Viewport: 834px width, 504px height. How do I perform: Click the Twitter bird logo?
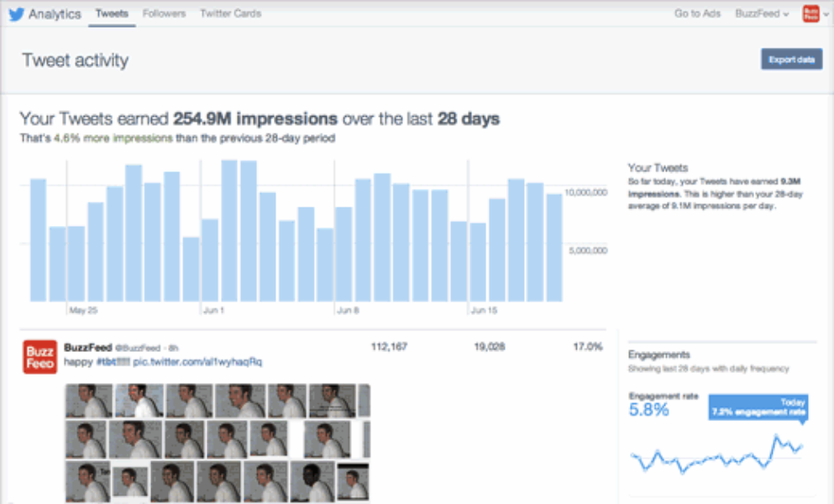(16, 14)
